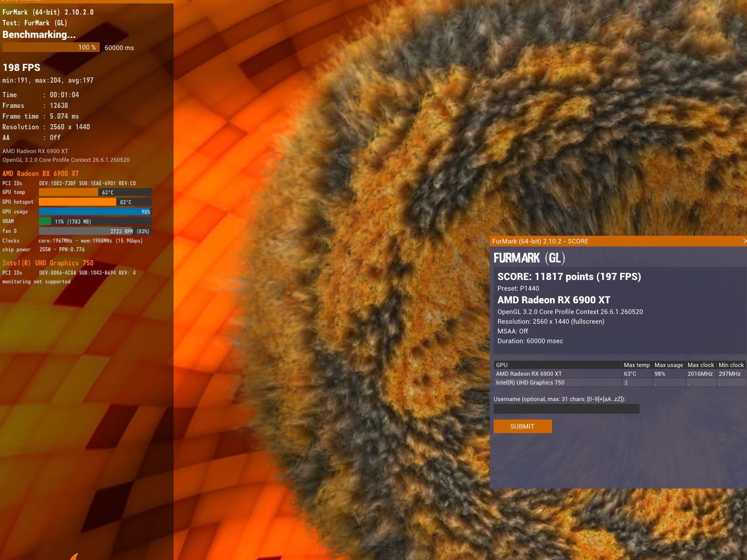Click the ':(' cell in the Intel row

point(626,383)
